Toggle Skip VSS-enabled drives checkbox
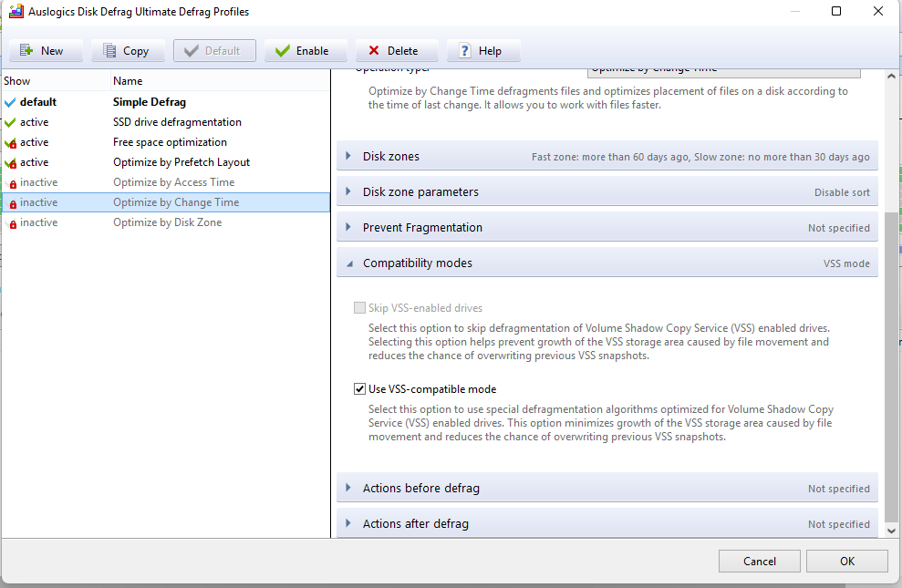 point(359,308)
